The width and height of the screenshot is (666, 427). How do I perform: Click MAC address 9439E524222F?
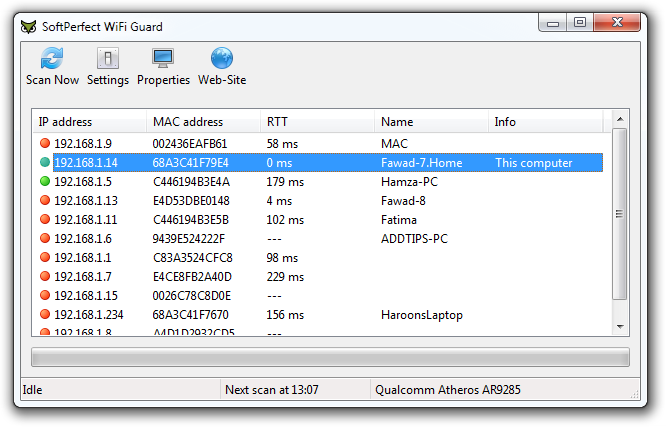tap(189, 239)
